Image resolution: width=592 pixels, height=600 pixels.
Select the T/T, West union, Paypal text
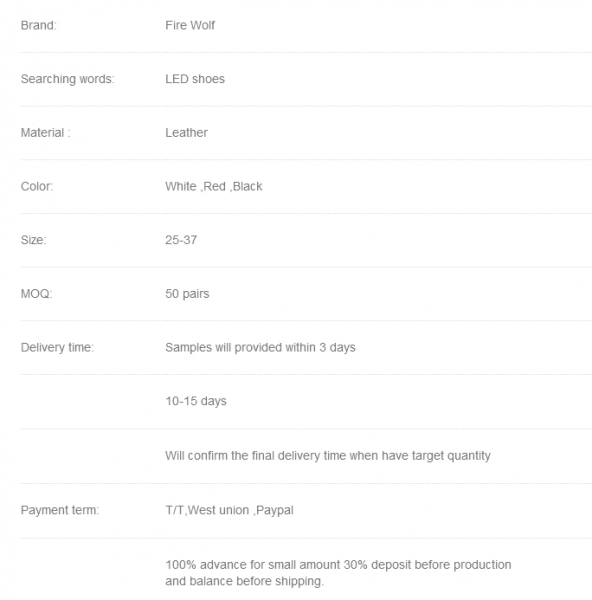click(x=229, y=510)
